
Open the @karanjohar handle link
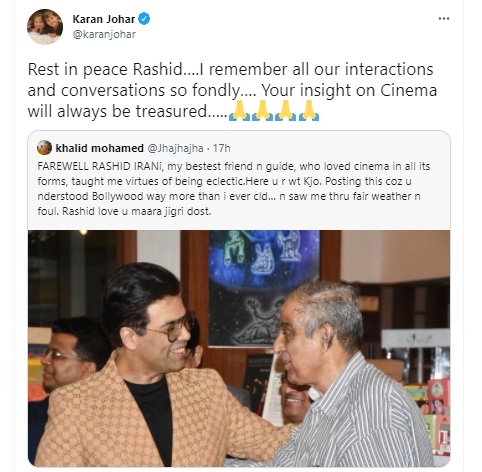[x=104, y=34]
